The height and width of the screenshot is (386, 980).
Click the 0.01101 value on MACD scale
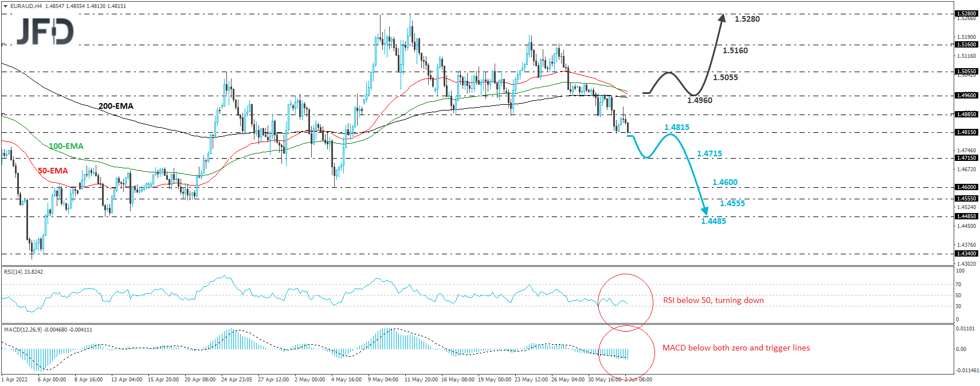(965, 329)
